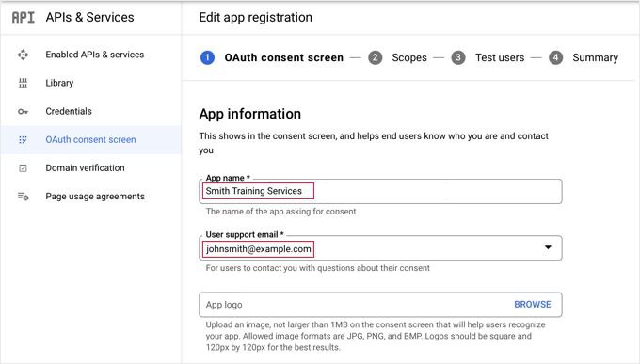Open the Page usage agreements settings icon
640x364 pixels.
23,197
